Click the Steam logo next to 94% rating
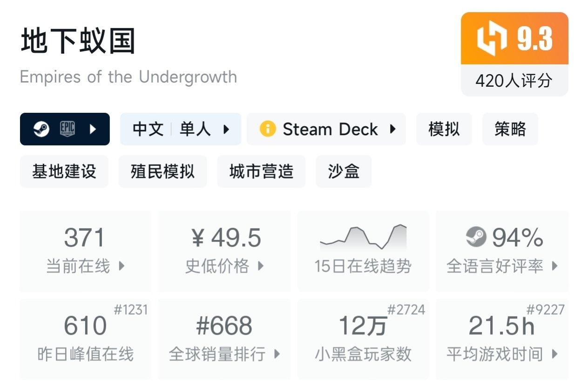Screen dimensions: 588x392 coord(475,238)
